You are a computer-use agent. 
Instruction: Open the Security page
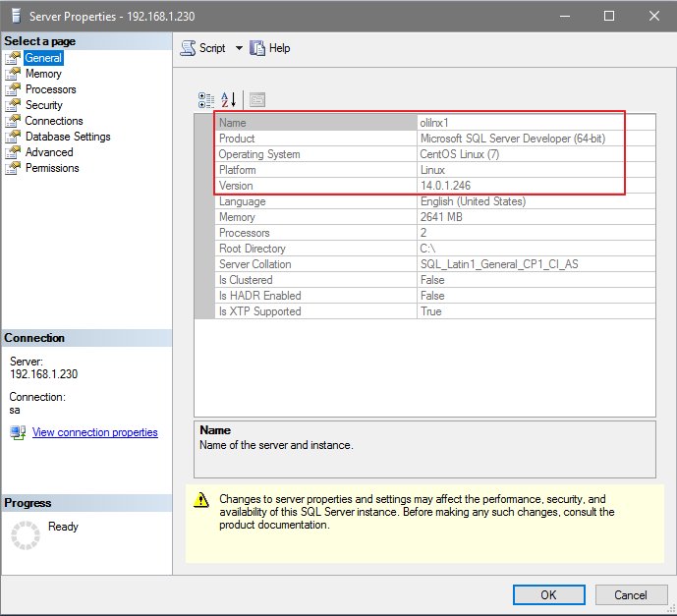[43, 105]
